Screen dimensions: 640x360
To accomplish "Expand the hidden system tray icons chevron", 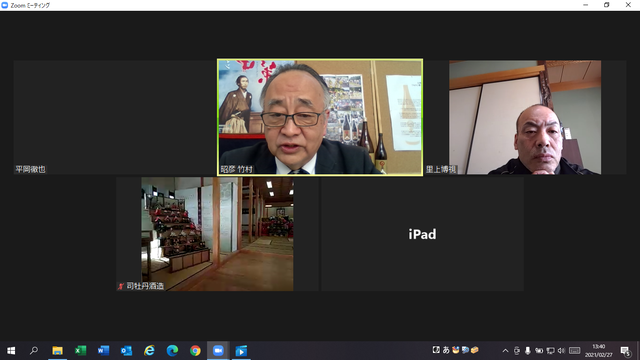I will coord(505,351).
